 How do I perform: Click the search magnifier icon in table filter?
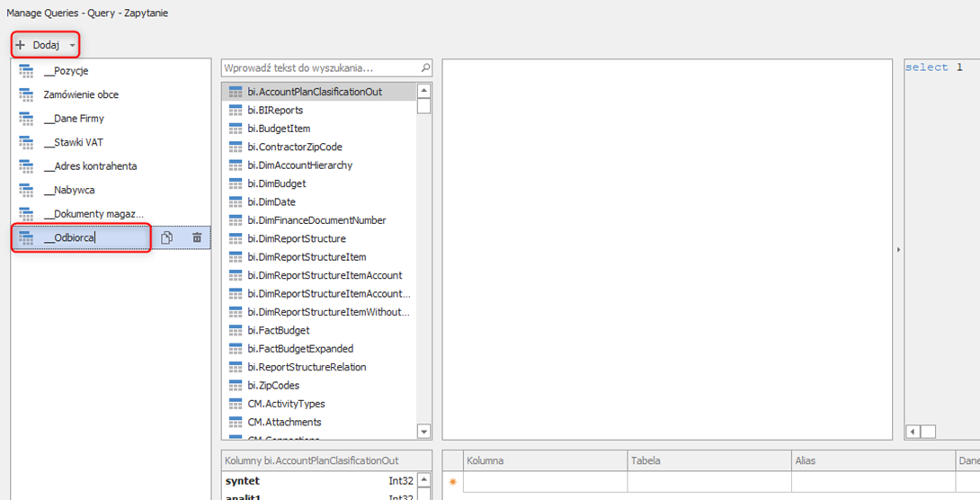[x=425, y=68]
